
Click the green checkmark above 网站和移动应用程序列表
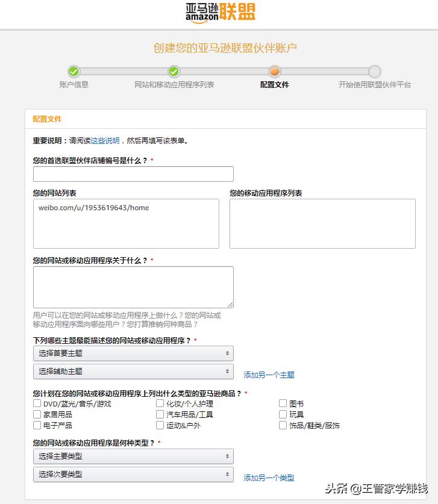click(x=174, y=72)
